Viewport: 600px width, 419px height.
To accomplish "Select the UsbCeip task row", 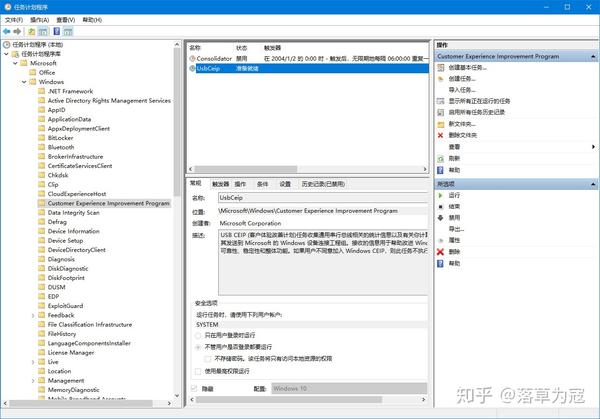I will point(308,68).
